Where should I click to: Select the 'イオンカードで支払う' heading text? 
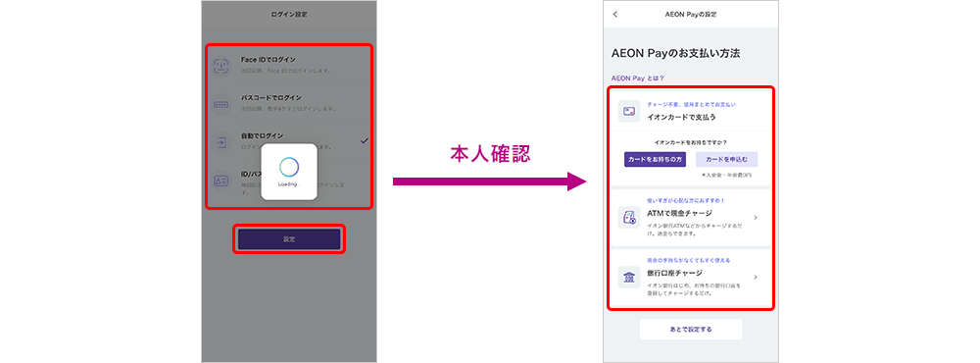[x=681, y=117]
